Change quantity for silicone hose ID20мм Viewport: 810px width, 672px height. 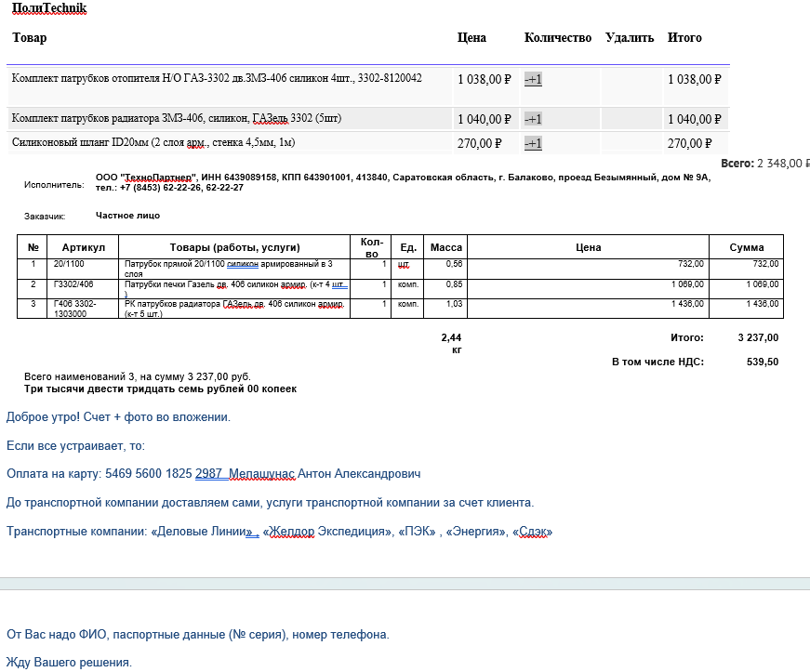tap(533, 143)
